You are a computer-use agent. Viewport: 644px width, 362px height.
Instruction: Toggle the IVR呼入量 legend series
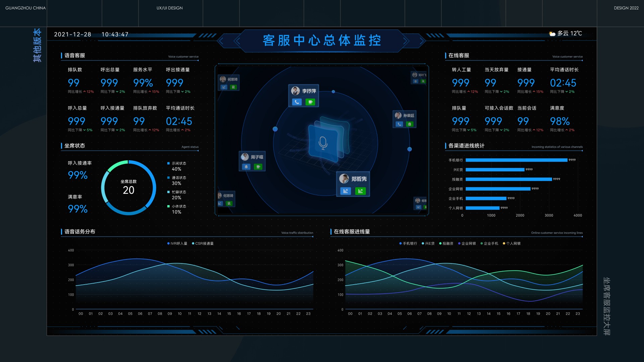point(177,244)
